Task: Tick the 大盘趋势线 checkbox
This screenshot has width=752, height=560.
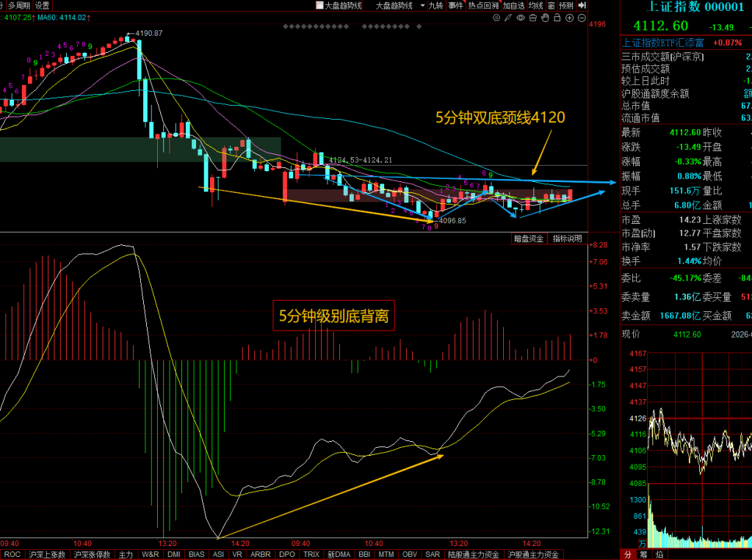Action: (319, 5)
